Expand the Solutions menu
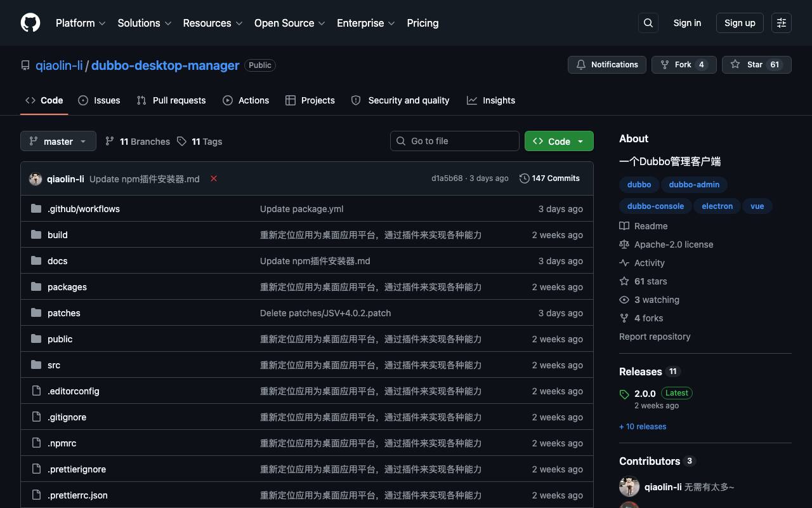 (x=145, y=23)
